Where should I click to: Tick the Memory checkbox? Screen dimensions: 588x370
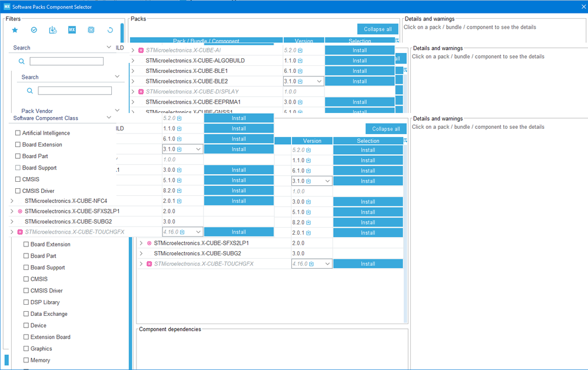point(26,360)
